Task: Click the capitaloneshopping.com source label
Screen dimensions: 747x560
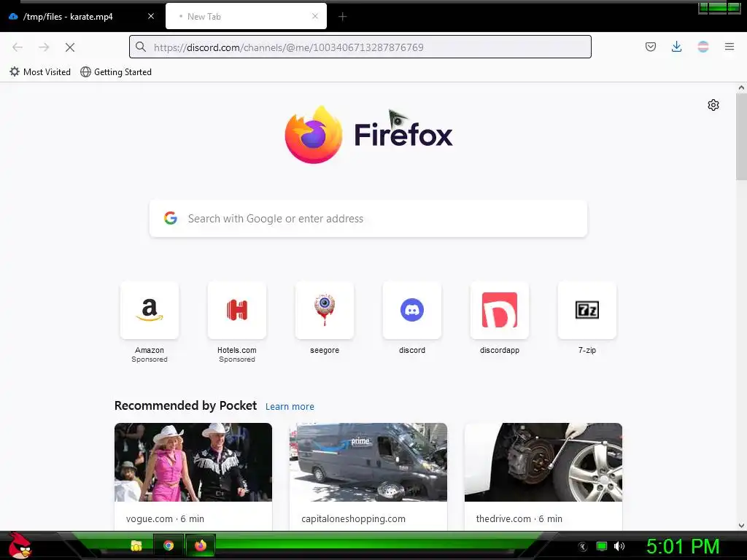Action: (353, 518)
